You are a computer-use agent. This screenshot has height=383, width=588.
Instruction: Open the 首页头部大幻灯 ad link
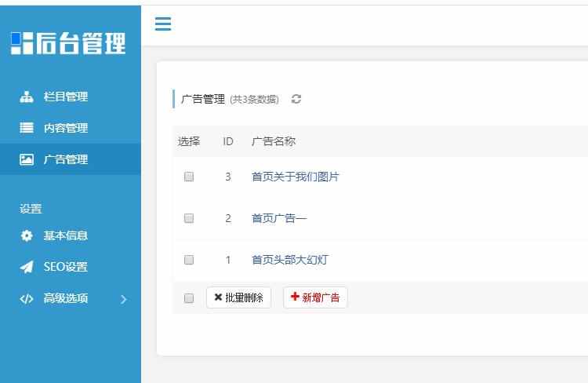290,260
